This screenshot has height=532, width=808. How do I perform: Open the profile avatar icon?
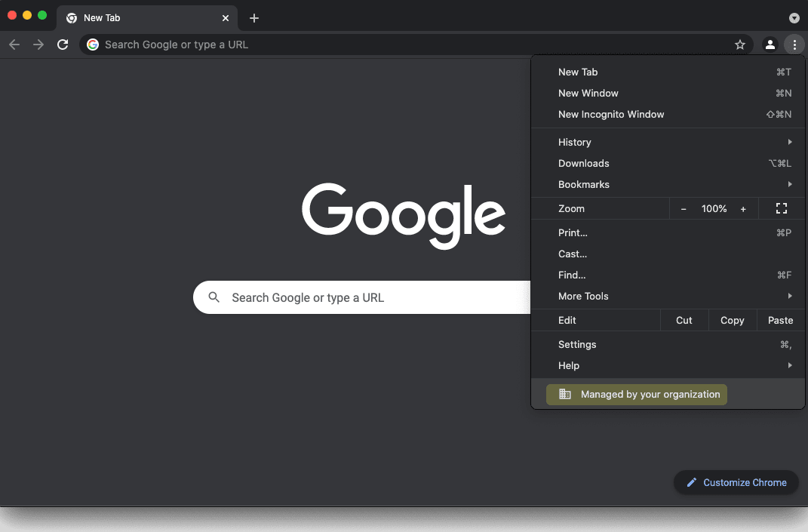(x=770, y=45)
